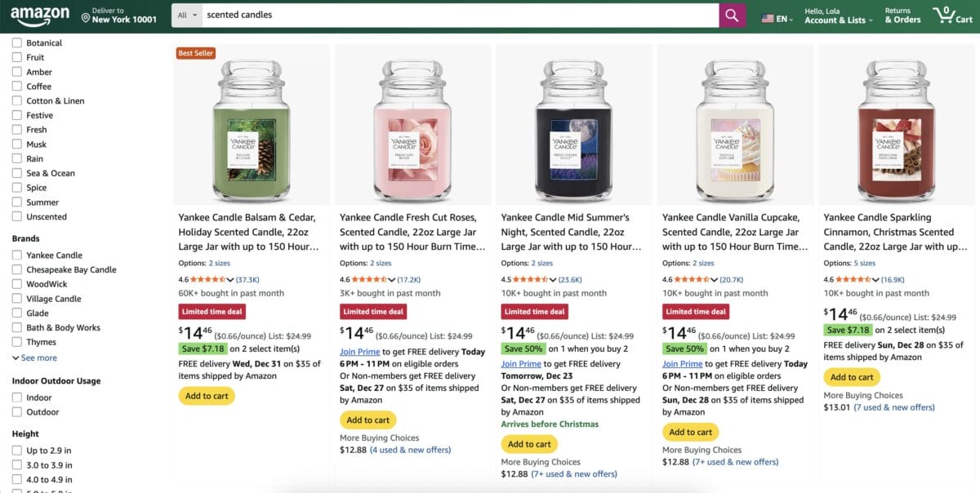Click the Join Prime link
The width and height of the screenshot is (980, 493).
(359, 351)
